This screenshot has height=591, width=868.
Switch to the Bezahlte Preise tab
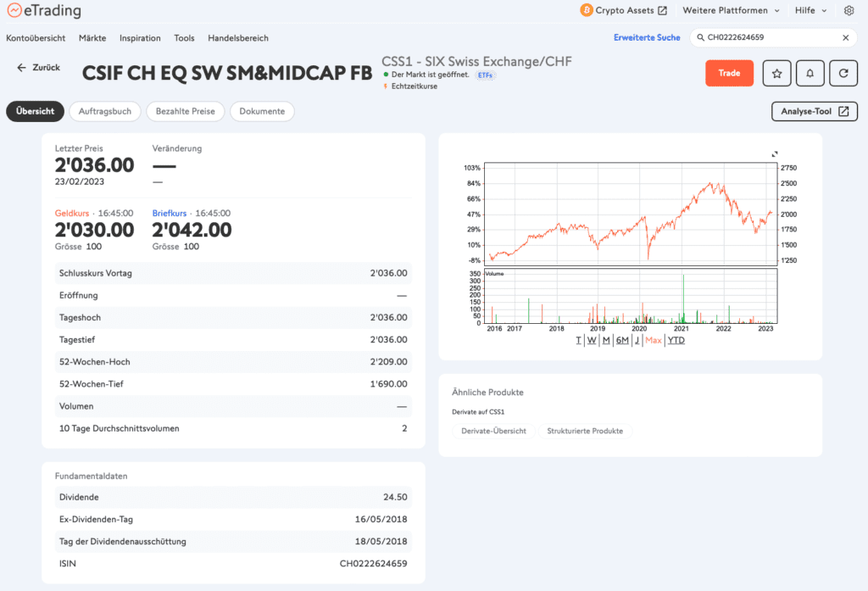[x=185, y=111]
